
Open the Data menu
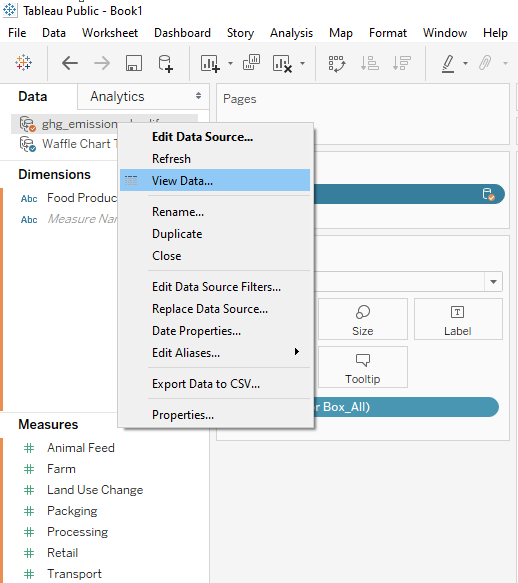click(54, 33)
